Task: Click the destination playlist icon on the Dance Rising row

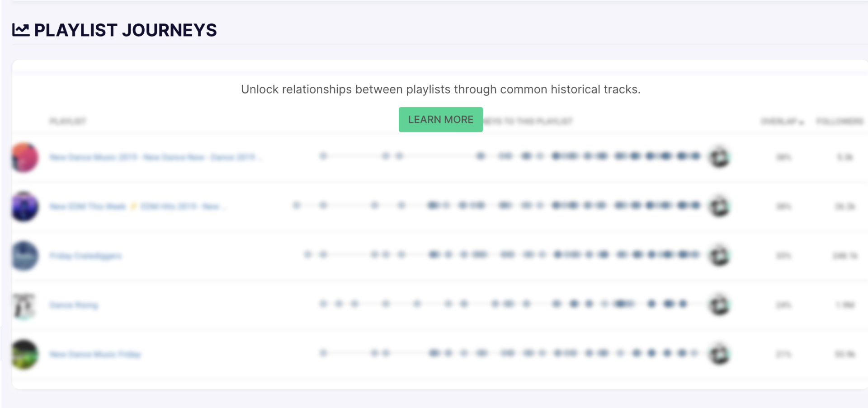Action: [x=720, y=305]
